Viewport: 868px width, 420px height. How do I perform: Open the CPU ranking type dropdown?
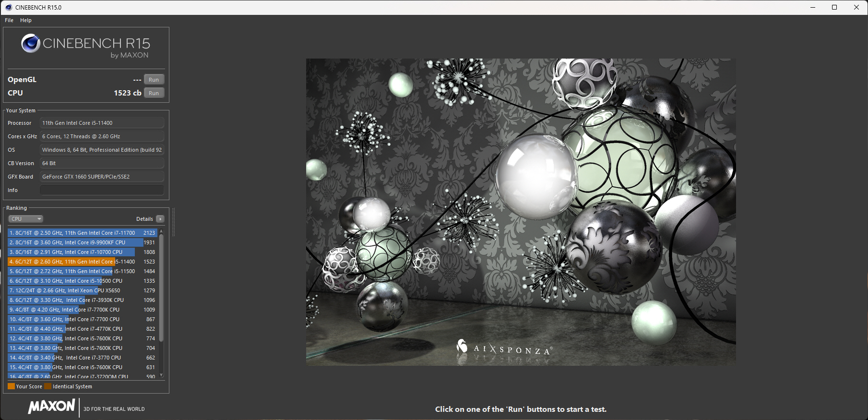[25, 219]
